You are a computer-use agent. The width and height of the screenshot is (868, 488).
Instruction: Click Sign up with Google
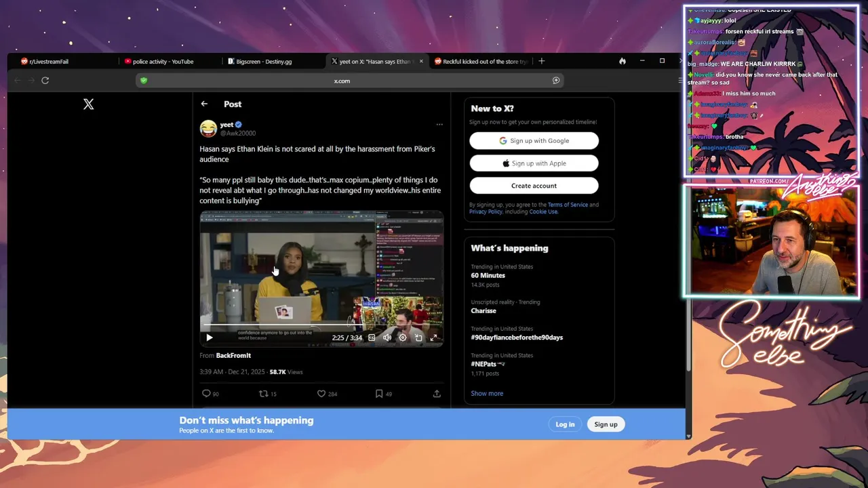point(534,141)
